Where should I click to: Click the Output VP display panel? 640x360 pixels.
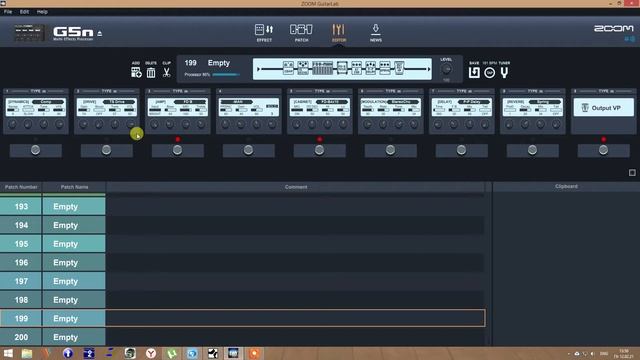pyautogui.click(x=603, y=108)
